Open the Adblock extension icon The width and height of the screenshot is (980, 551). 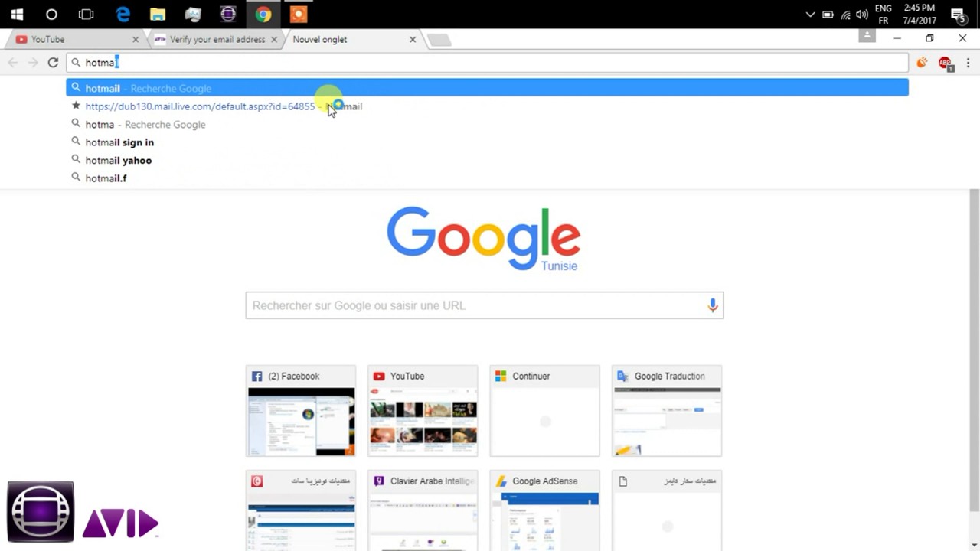tap(946, 64)
